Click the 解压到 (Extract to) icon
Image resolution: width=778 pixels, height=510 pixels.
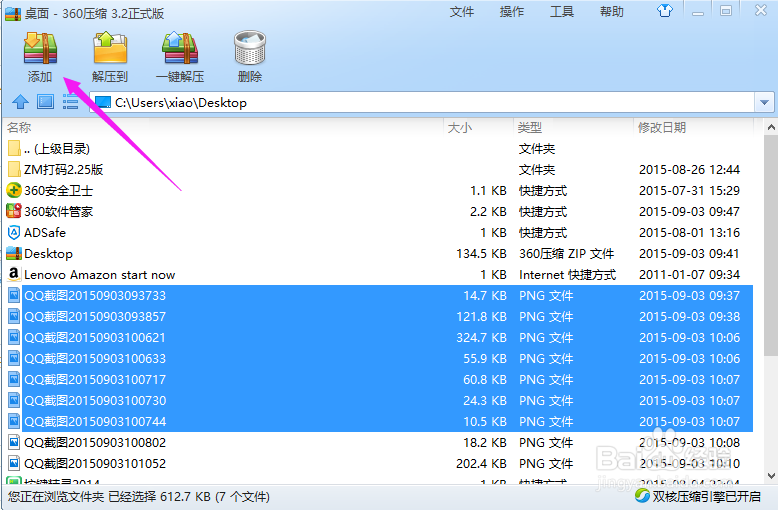110,49
